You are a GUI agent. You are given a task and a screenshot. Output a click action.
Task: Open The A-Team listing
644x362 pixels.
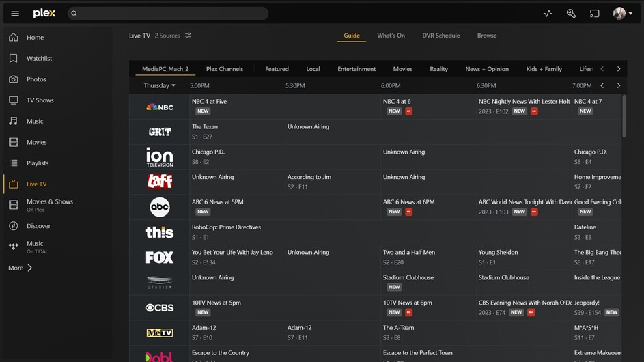(477, 333)
